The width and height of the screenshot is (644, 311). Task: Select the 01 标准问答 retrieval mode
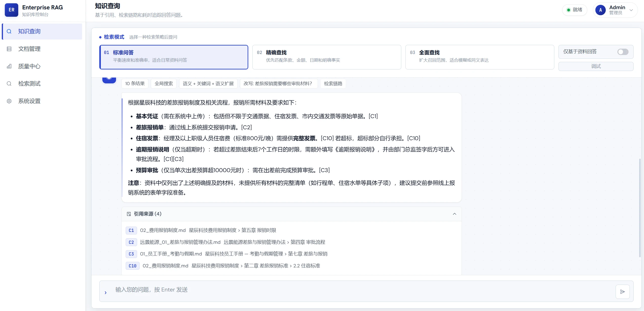pos(174,57)
